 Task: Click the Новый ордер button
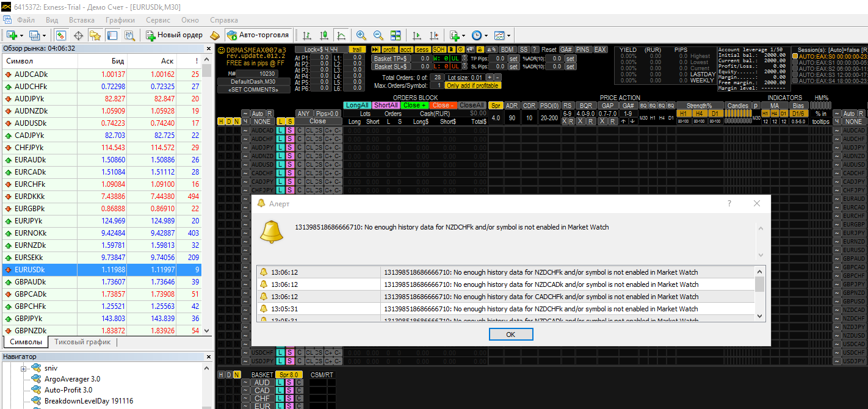click(x=174, y=35)
